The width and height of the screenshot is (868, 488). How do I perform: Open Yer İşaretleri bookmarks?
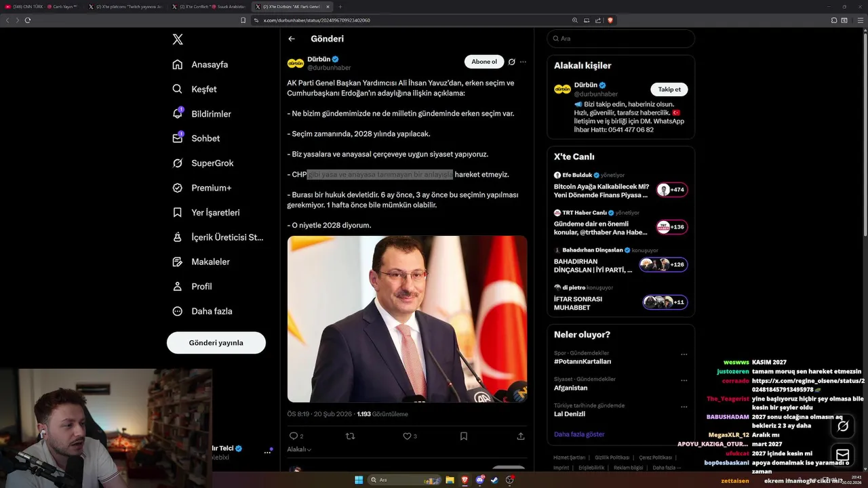tap(205, 212)
